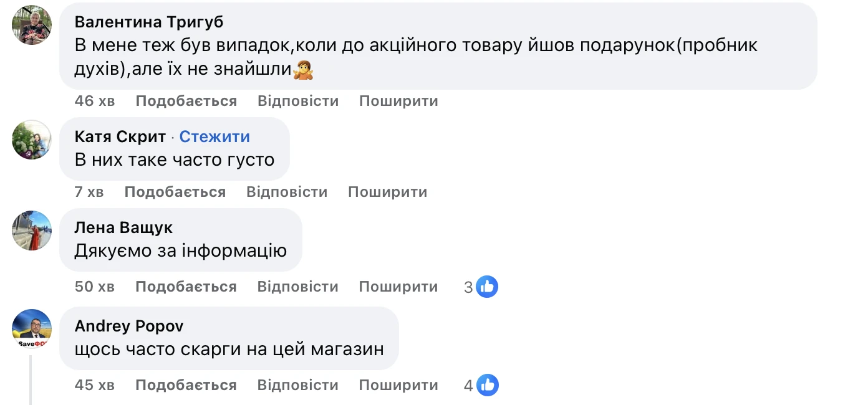Follow Катя Скрит via Стежити link
The width and height of the screenshot is (868, 405).
(x=215, y=137)
